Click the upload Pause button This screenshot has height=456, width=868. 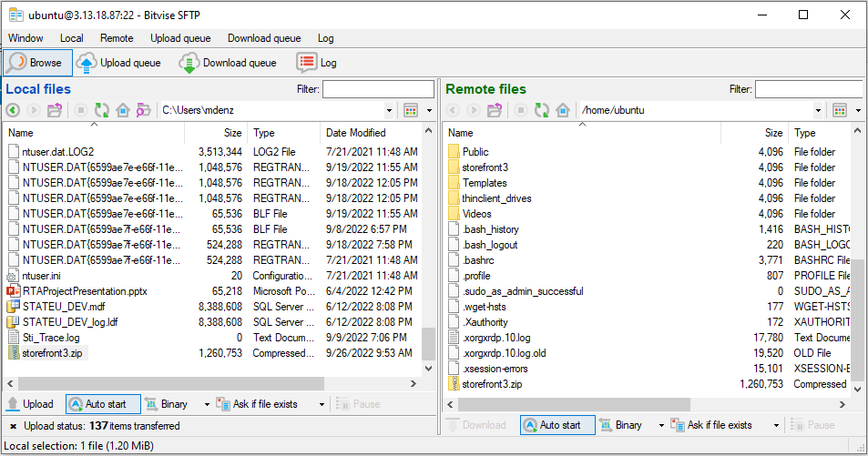358,404
